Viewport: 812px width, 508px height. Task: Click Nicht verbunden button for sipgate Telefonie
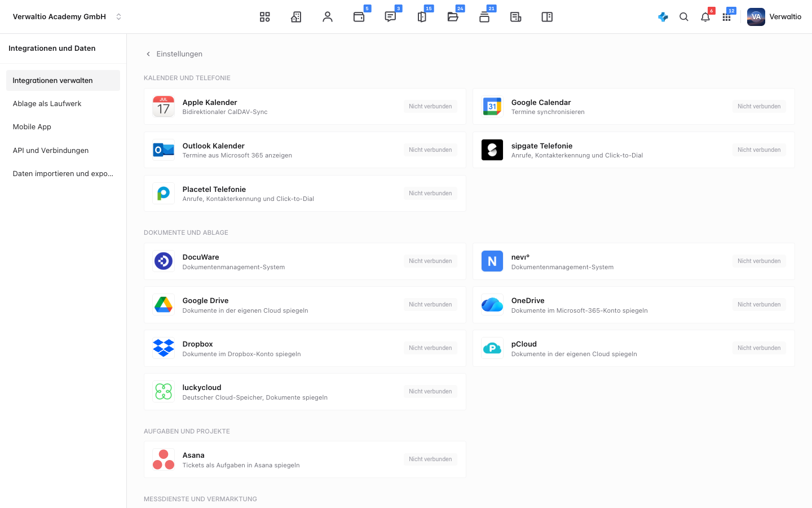[x=759, y=150]
